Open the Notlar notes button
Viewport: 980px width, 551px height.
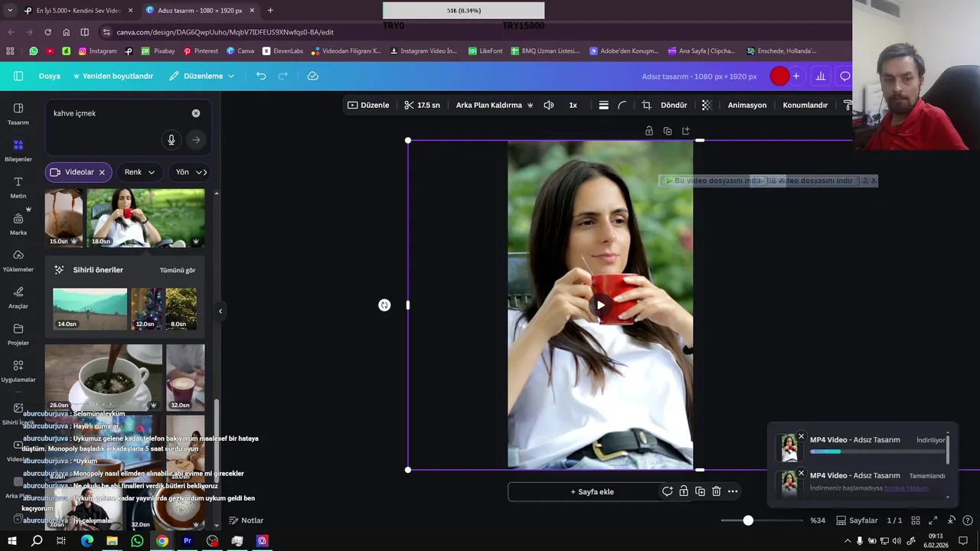coord(246,520)
